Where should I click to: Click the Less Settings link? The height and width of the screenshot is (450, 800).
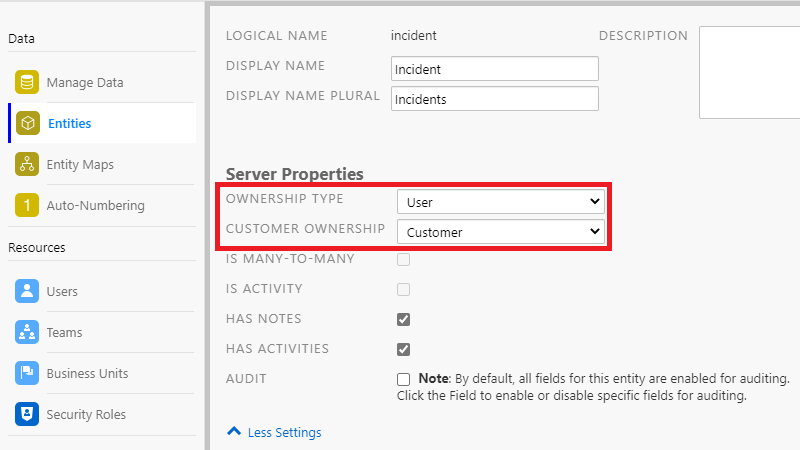coord(284,433)
